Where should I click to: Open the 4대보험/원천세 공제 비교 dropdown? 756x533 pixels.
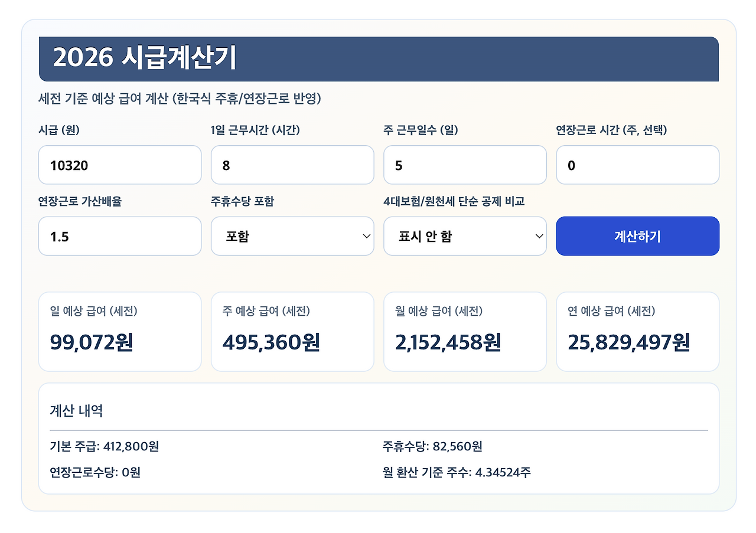pyautogui.click(x=465, y=236)
